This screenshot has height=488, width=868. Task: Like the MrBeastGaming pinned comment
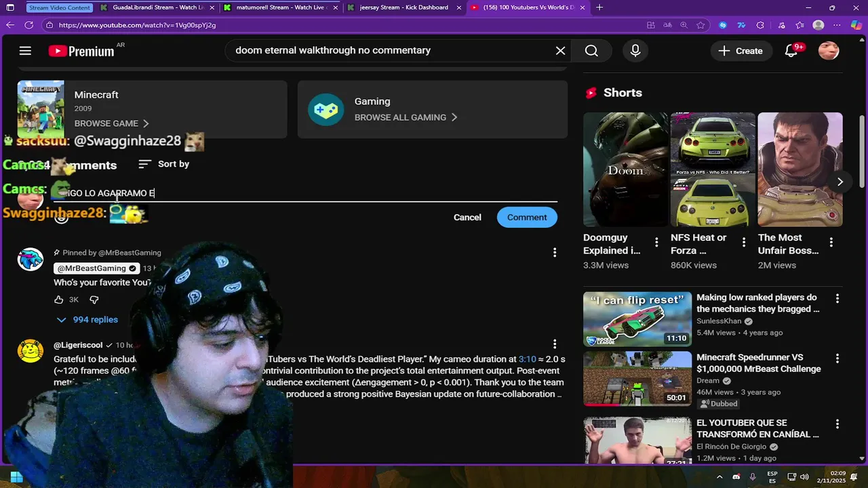(59, 300)
